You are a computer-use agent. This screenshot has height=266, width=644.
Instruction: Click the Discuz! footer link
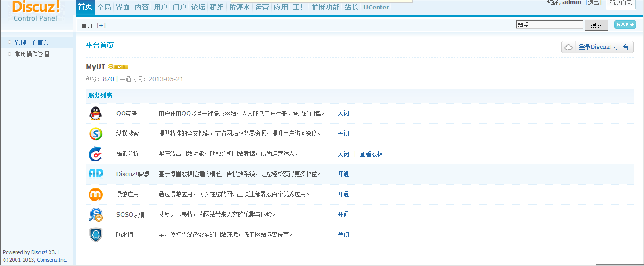click(39, 252)
